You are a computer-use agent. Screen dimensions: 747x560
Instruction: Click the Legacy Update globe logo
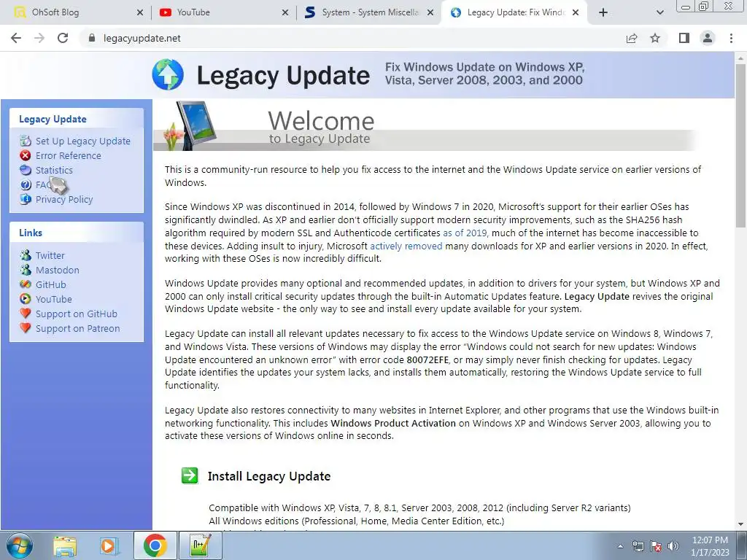click(x=168, y=75)
